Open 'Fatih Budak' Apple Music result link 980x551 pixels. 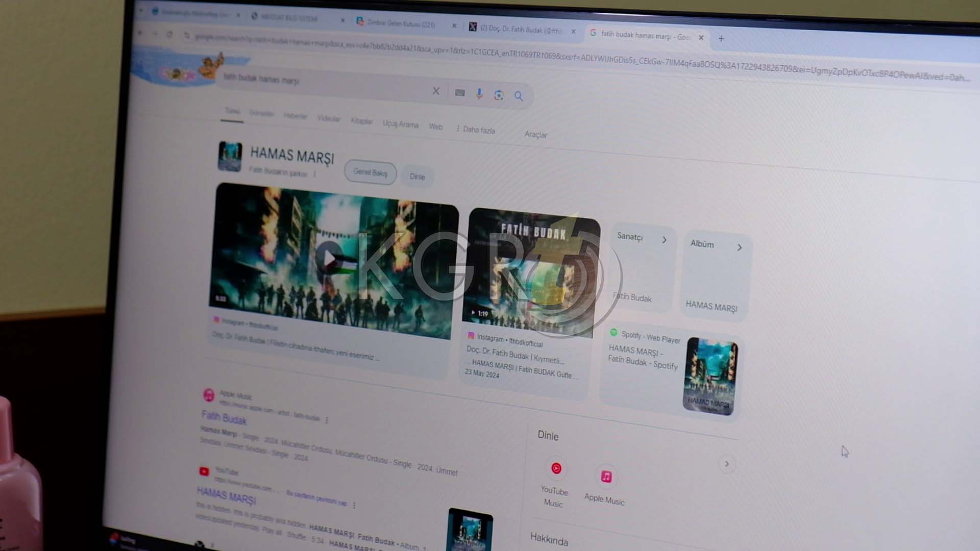(224, 418)
